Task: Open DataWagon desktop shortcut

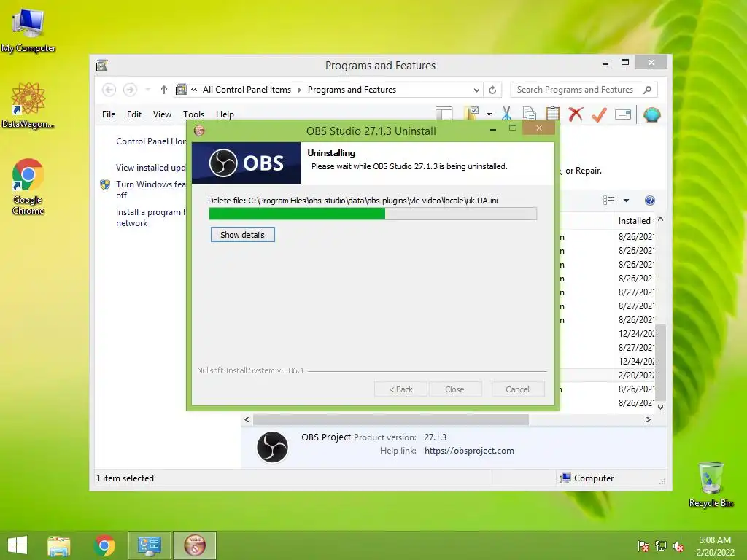Action: (x=28, y=105)
